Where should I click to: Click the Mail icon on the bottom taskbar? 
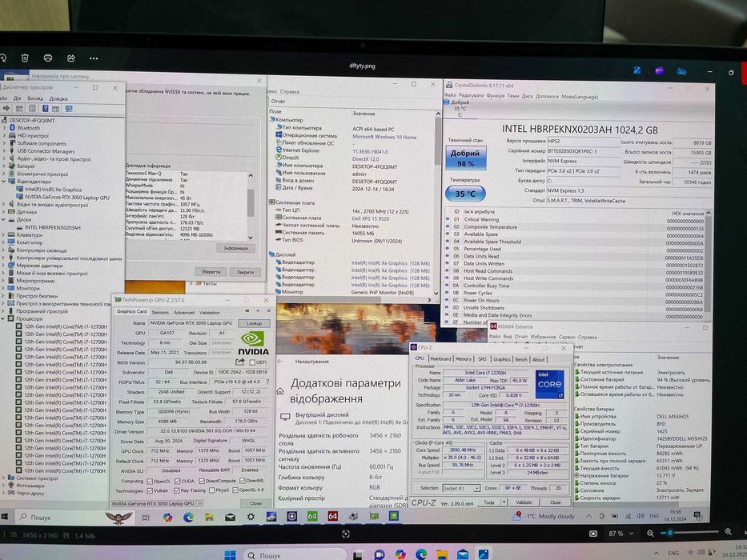463,554
